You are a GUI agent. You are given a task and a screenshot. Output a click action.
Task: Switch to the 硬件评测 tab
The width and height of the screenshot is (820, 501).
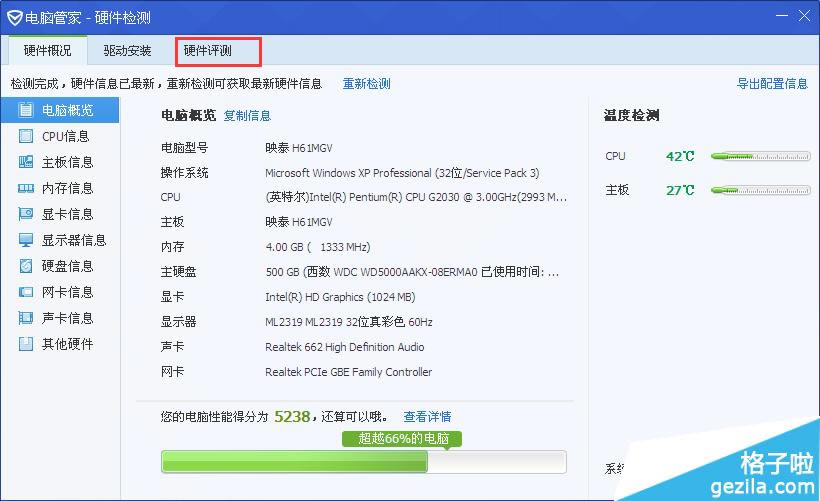pos(217,51)
